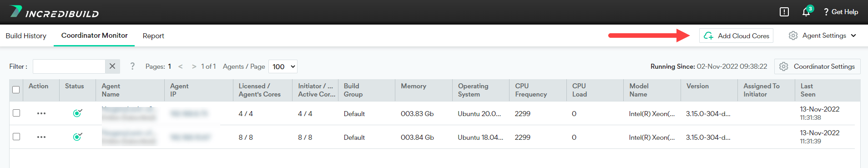
Task: Switch to the Build History tab
Action: (26, 36)
